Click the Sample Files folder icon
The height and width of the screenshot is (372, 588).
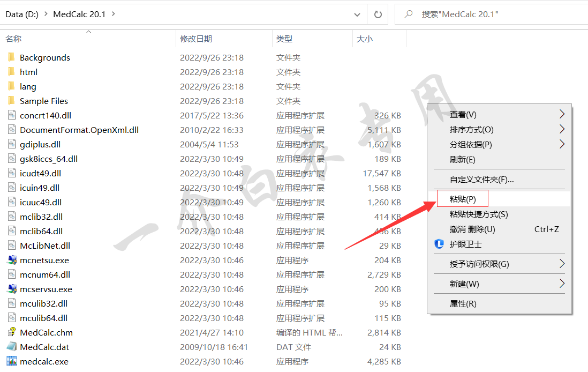(x=12, y=101)
